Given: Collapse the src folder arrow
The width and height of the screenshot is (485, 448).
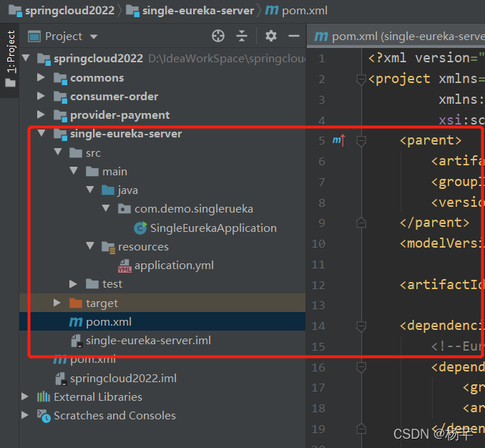Looking at the screenshot, I should click(58, 152).
